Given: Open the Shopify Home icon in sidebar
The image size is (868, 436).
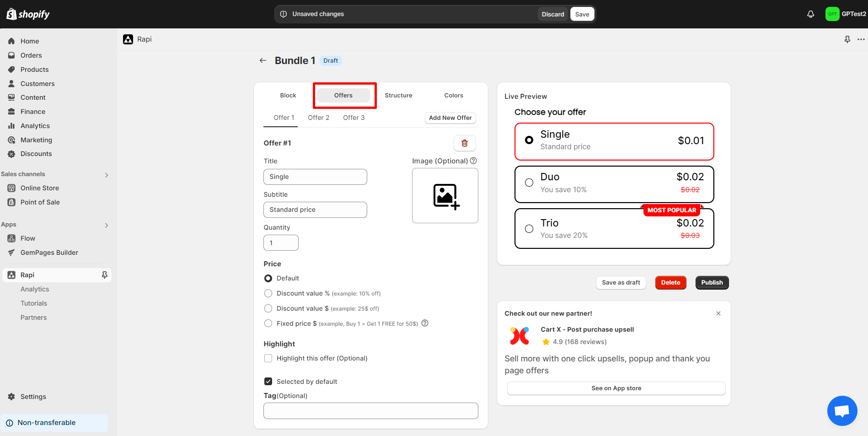Looking at the screenshot, I should click(11, 41).
